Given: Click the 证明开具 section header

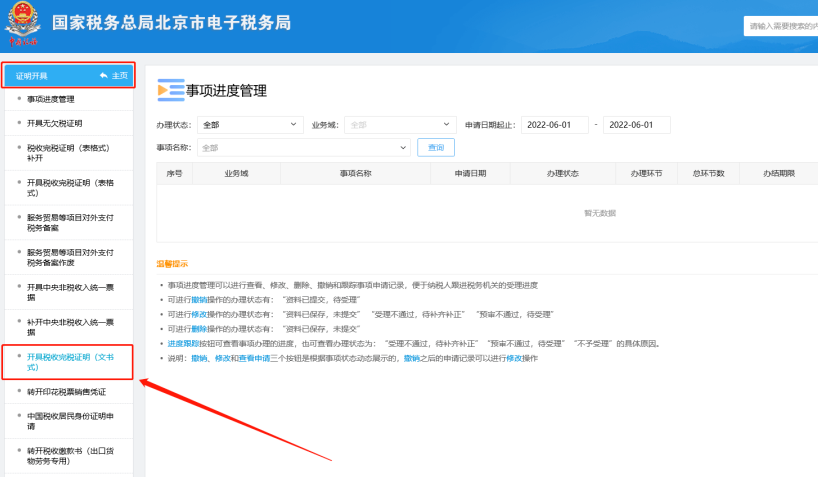Looking at the screenshot, I should [33, 76].
